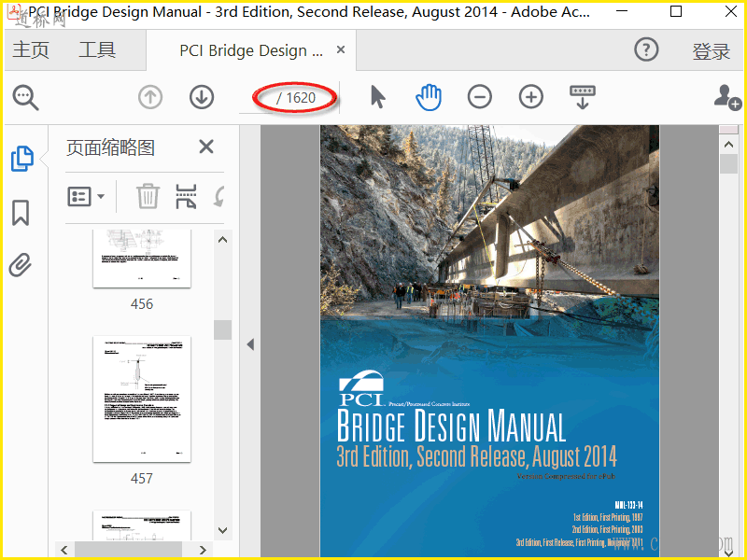The image size is (747, 560).
Task: Click the delete pages trash icon
Action: pos(148,196)
